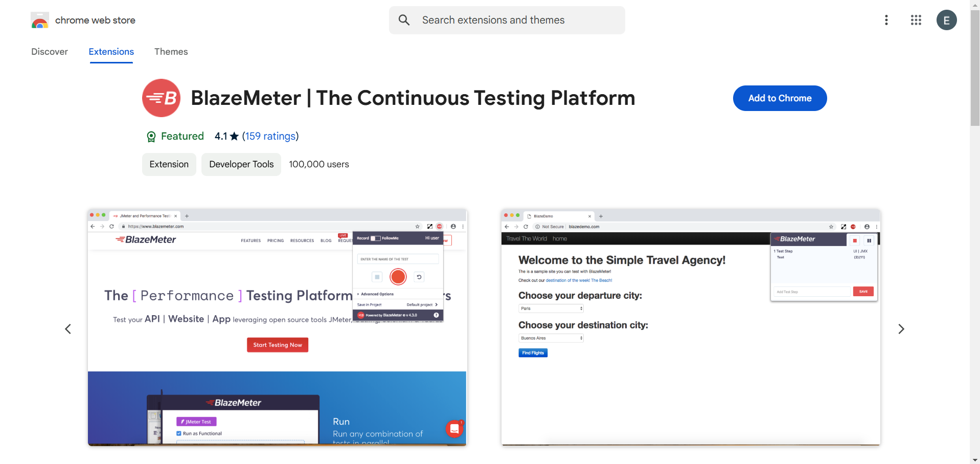Image resolution: width=980 pixels, height=464 pixels.
Task: Focus the Search extensions and themes field
Action: point(507,20)
